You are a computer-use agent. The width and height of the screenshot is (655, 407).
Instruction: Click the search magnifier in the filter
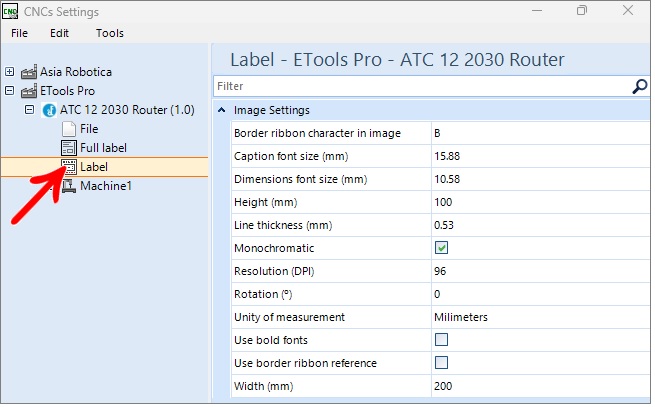[x=640, y=87]
